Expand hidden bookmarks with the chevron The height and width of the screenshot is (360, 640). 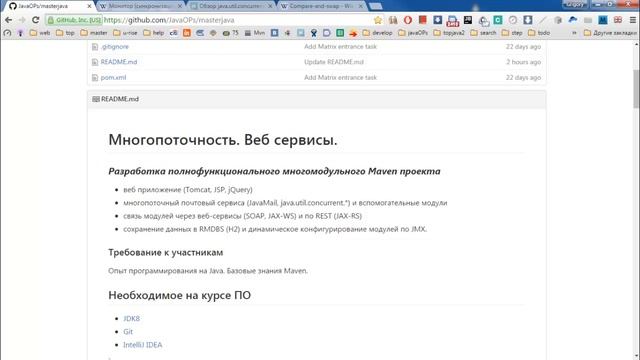click(x=574, y=33)
